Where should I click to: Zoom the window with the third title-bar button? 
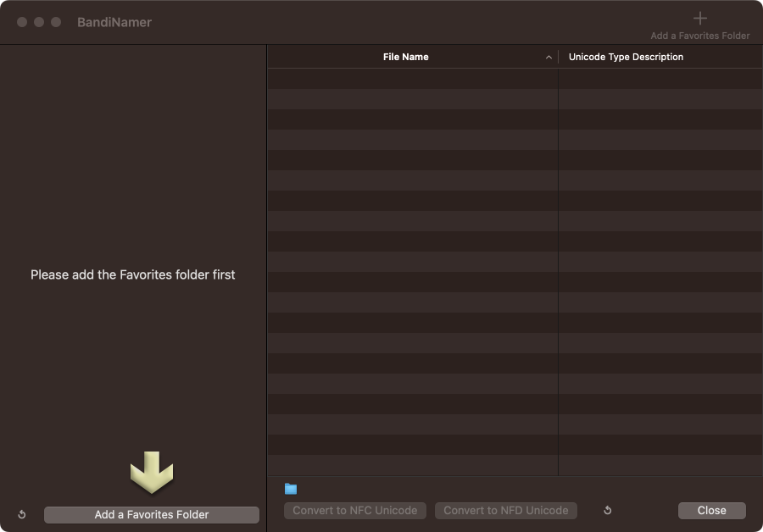pyautogui.click(x=56, y=22)
